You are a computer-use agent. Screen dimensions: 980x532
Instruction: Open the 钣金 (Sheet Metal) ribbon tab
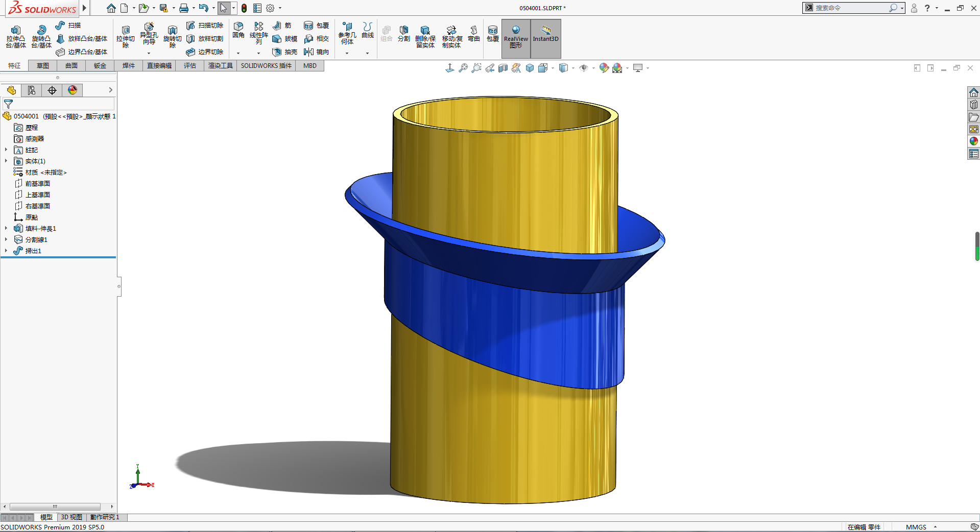coord(100,65)
